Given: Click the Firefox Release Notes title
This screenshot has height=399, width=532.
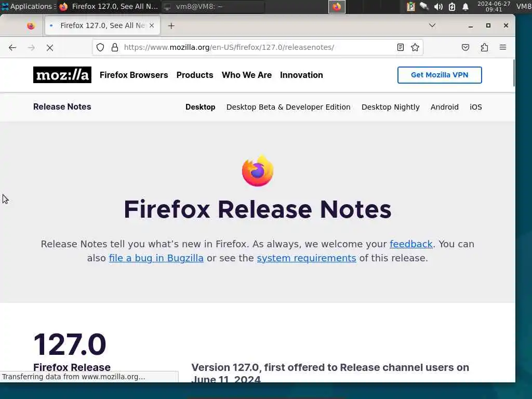Looking at the screenshot, I should [258, 209].
